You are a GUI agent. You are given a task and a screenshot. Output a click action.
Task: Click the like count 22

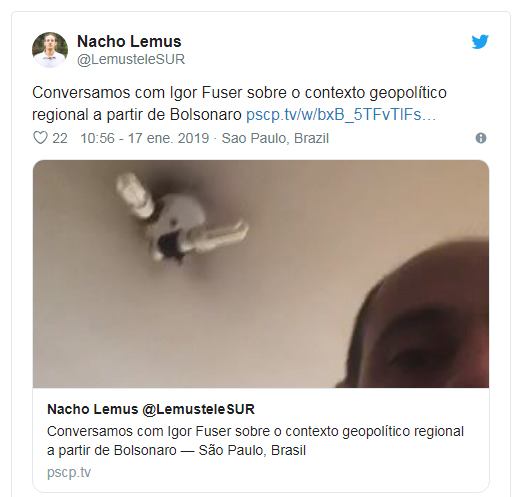tap(60, 138)
